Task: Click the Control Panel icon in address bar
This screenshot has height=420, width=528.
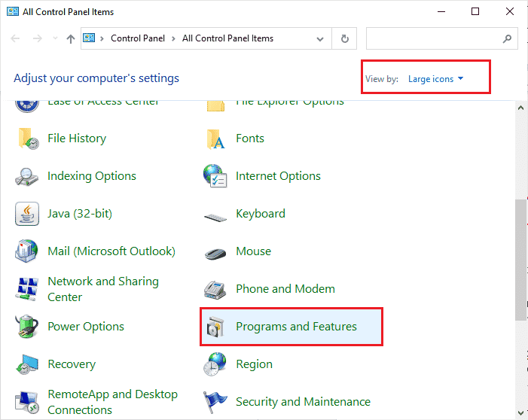Action: click(89, 38)
